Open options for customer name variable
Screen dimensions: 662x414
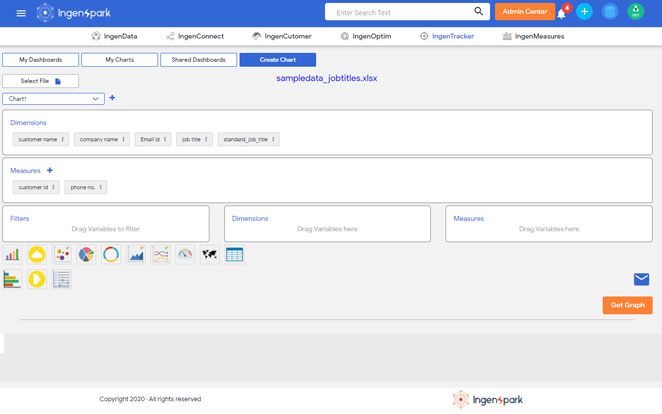point(62,139)
